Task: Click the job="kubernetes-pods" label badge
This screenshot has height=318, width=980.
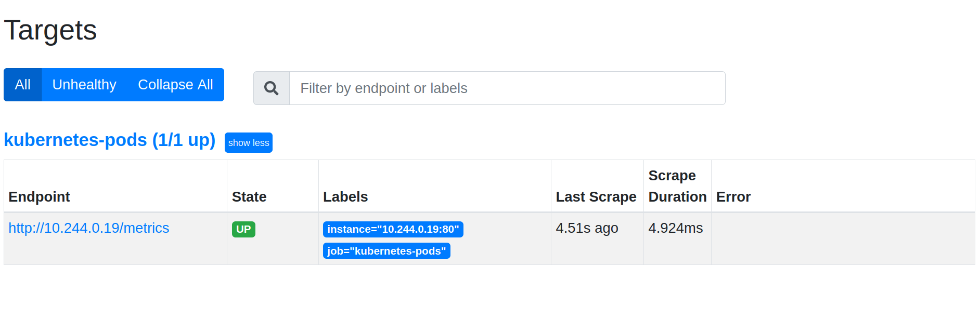Action: 386,251
